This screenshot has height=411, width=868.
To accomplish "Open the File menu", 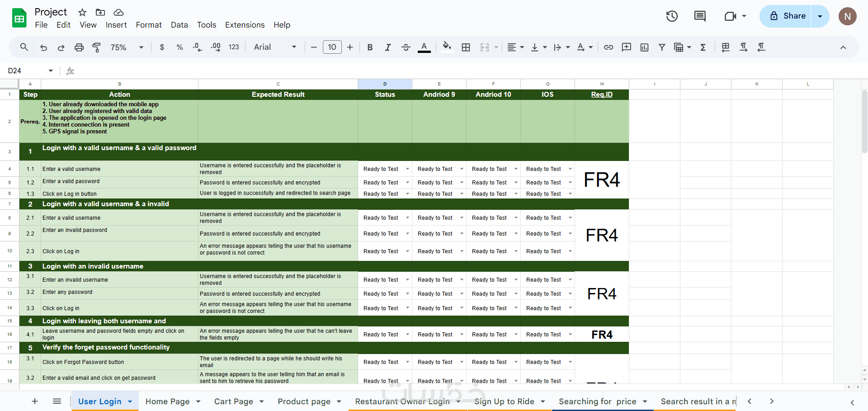I will click(x=41, y=25).
